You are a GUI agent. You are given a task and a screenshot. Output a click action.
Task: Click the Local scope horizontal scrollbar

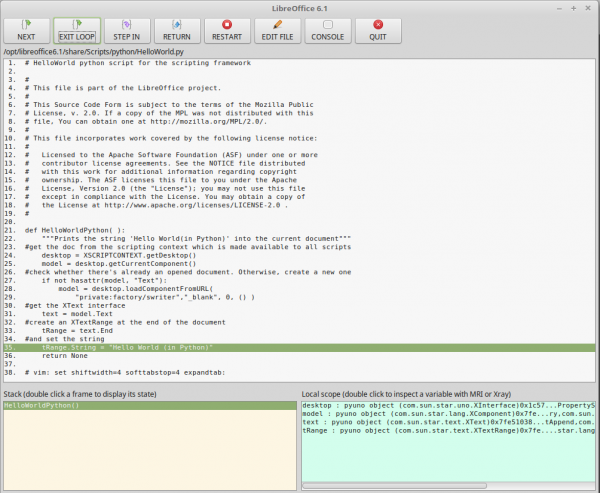[395, 486]
